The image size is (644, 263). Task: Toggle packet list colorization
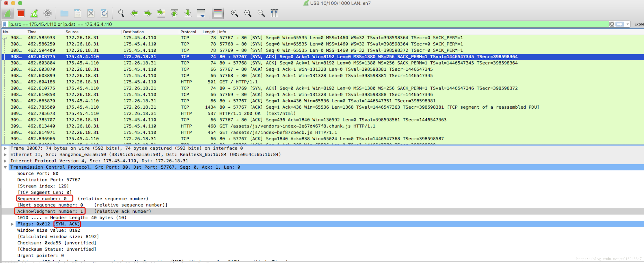pyautogui.click(x=217, y=13)
